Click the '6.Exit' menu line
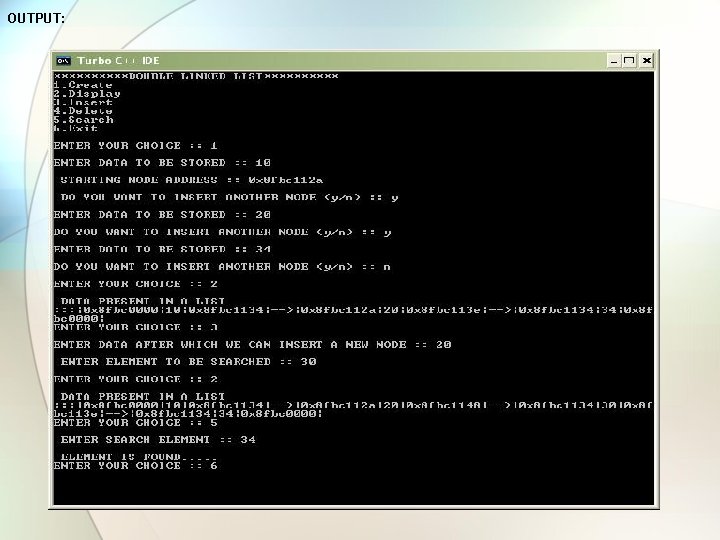The image size is (720, 540). [76, 129]
